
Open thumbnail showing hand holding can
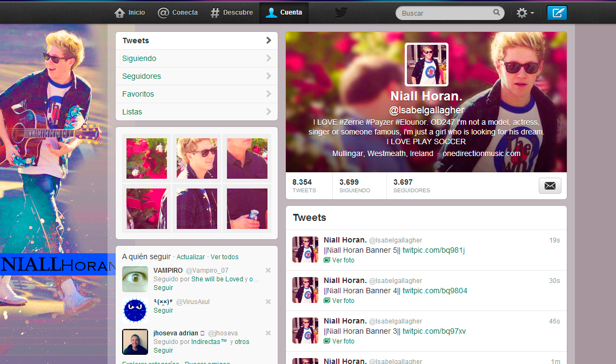click(247, 208)
